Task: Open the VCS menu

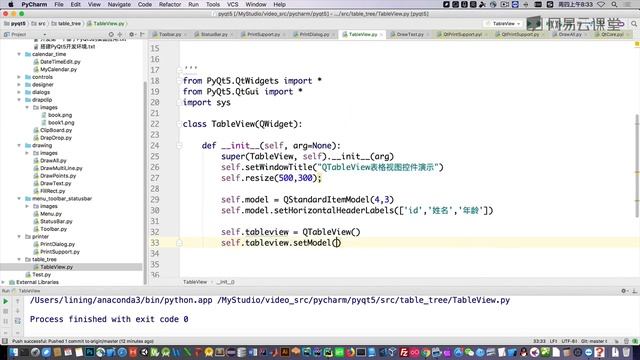Action: pyautogui.click(x=232, y=4)
